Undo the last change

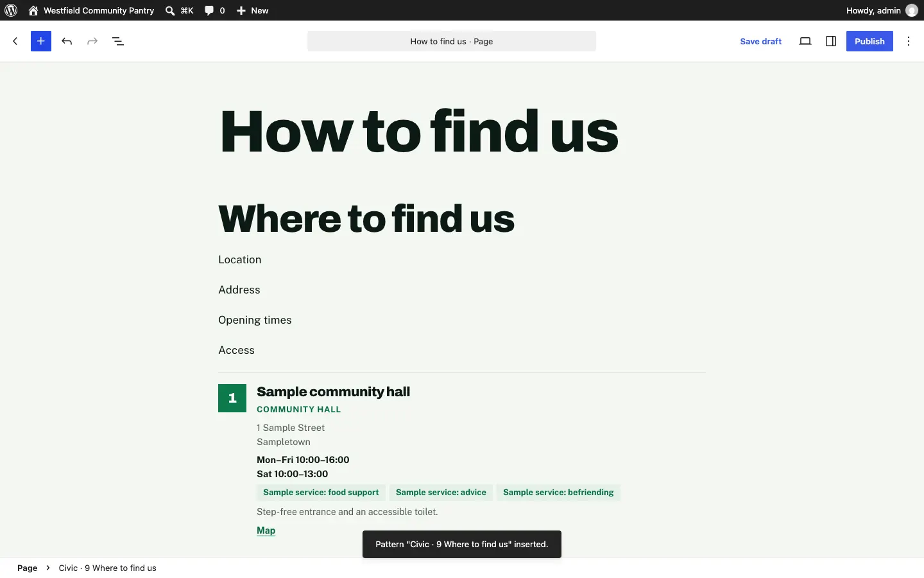click(67, 41)
